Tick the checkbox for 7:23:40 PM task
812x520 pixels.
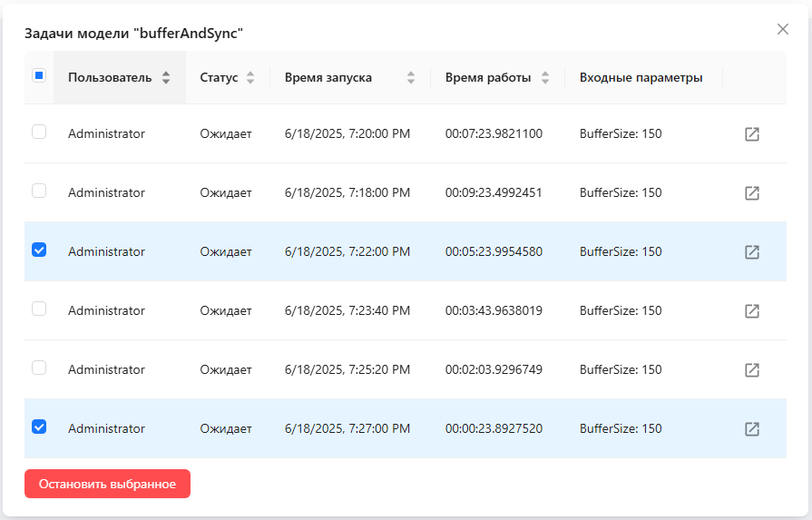click(x=39, y=309)
